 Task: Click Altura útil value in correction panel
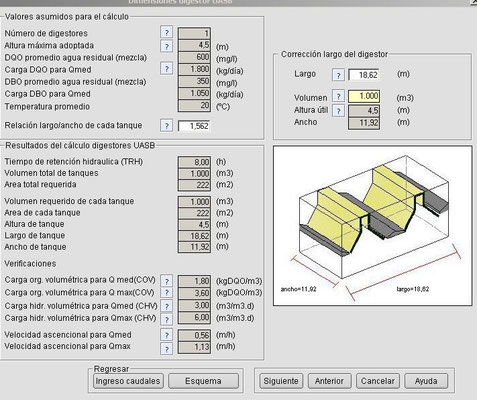click(364, 110)
